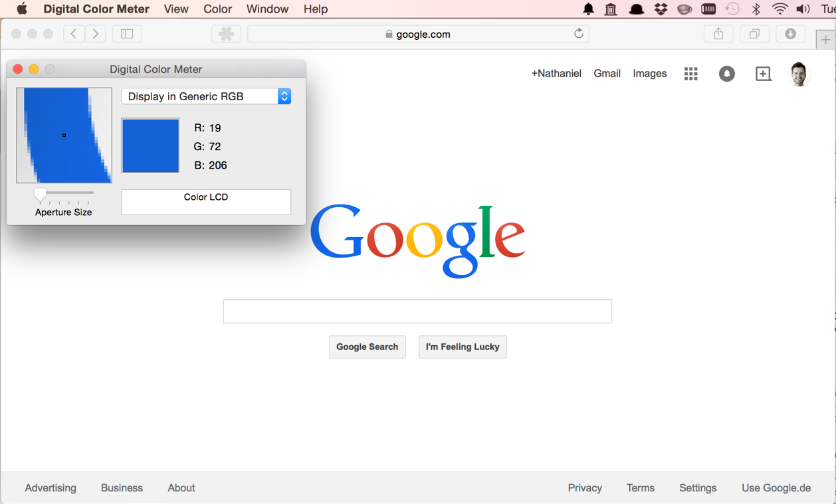Open the About footer link
This screenshot has width=836, height=504.
click(181, 488)
